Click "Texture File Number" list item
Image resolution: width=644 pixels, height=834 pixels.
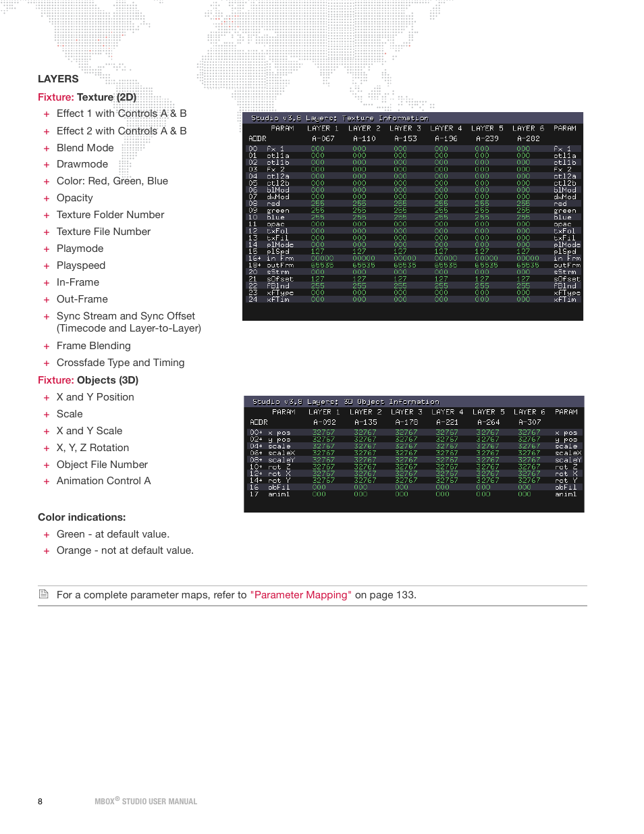pyautogui.click(x=104, y=232)
